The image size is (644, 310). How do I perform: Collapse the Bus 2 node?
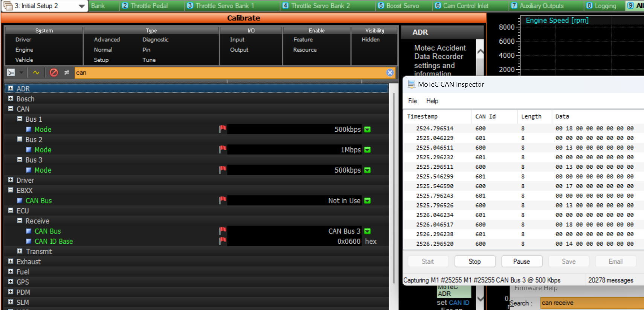(x=20, y=139)
